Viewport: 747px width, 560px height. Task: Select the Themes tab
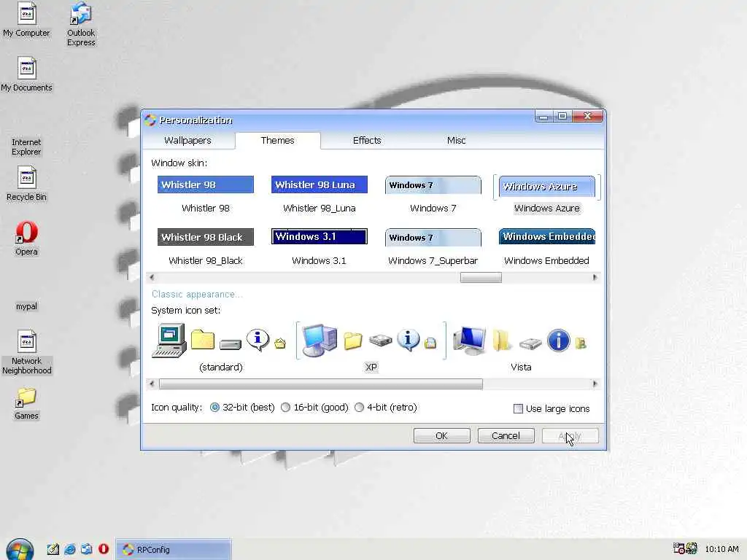277,141
